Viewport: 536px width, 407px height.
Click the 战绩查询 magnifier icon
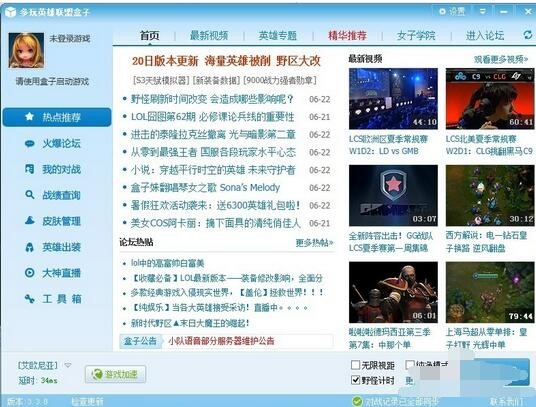[x=30, y=195]
